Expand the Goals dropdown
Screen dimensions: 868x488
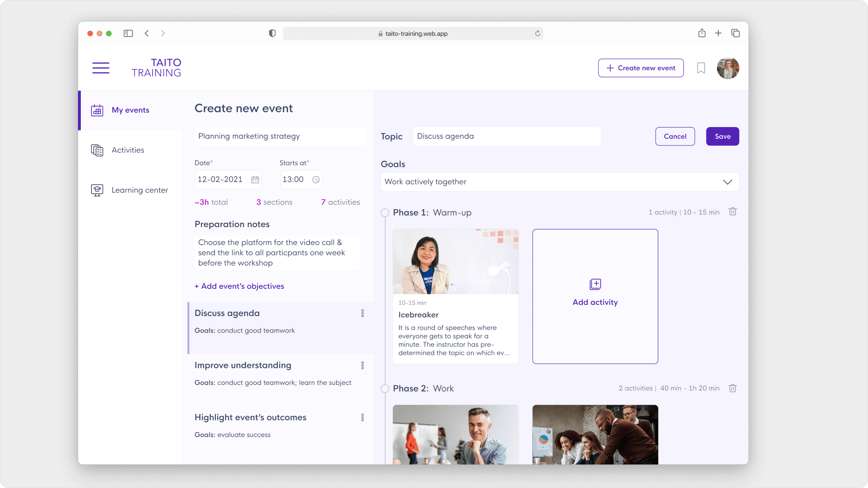pos(727,182)
